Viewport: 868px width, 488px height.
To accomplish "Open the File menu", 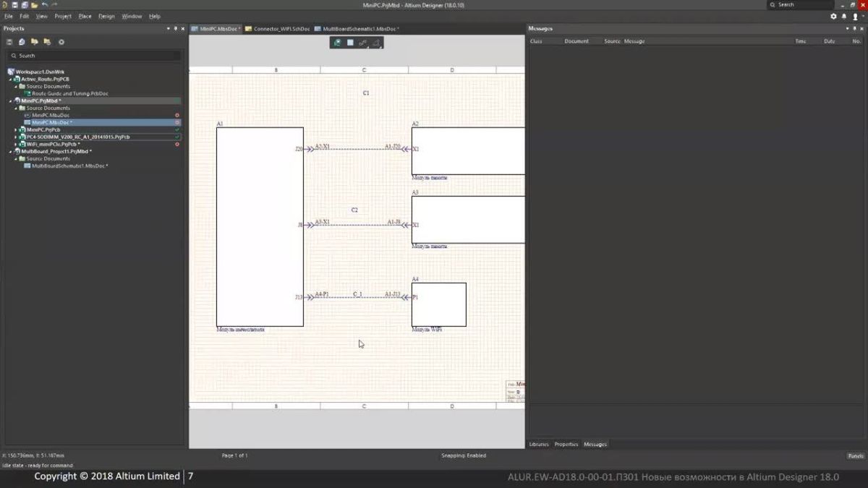I will 9,16.
